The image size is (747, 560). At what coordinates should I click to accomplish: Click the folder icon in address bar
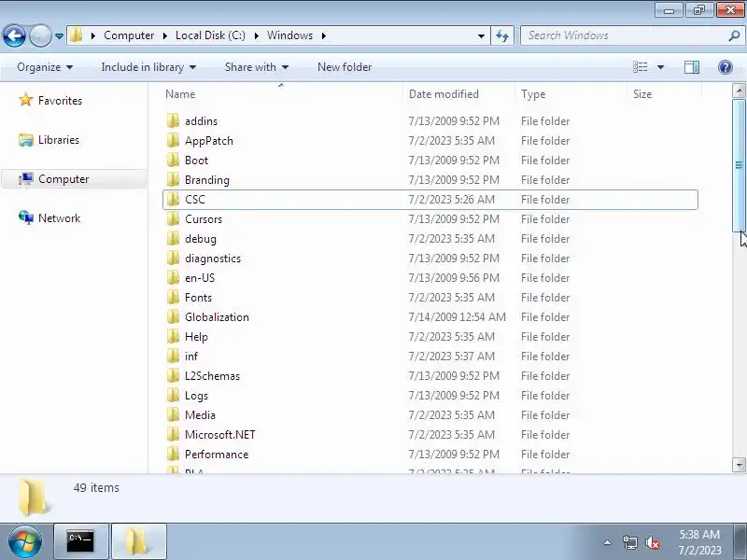[x=77, y=35]
